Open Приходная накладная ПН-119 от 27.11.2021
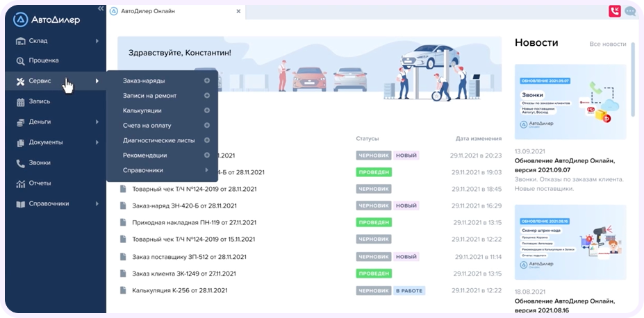This screenshot has width=644, height=318. (x=195, y=222)
